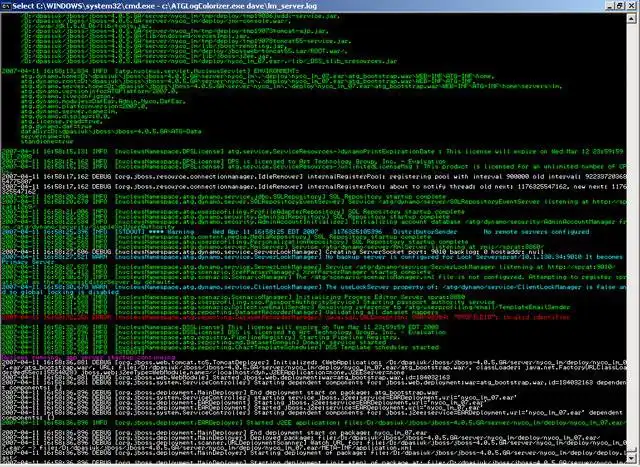This screenshot has width=640, height=467.
Task: Click the 'NucleusServlet] ENVIRONMENT:' log line
Action: click(151, 71)
